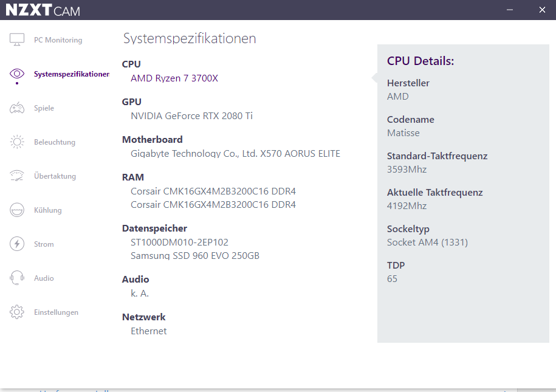
Task: Show details for AMD Ryzen 7 3700X
Action: (174, 78)
